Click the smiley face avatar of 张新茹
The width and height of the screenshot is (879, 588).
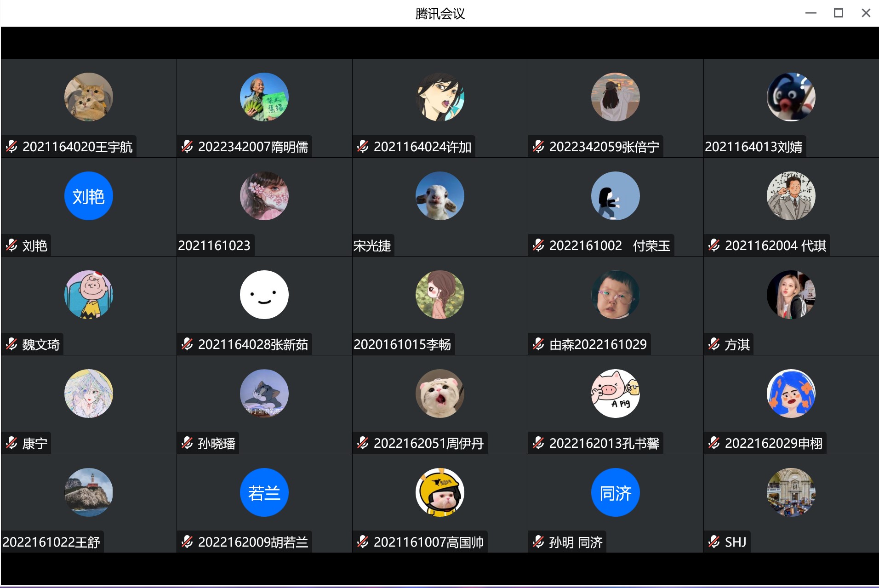tap(264, 295)
